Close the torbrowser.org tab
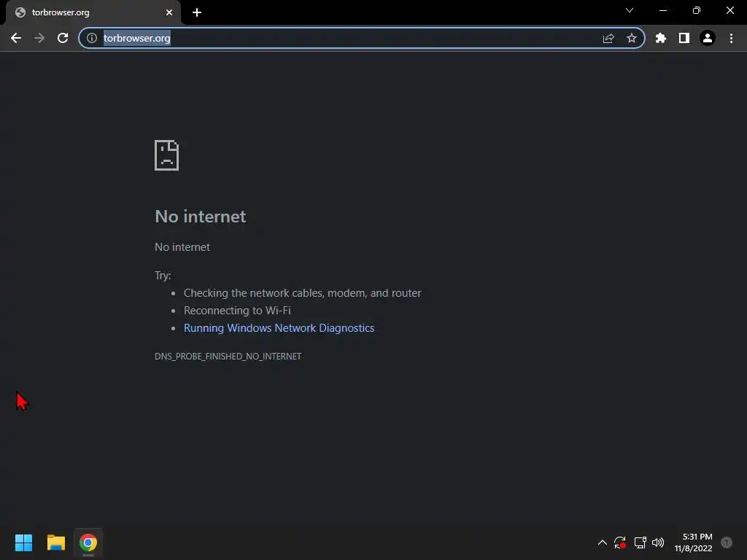Image resolution: width=747 pixels, height=560 pixels. pos(169,12)
